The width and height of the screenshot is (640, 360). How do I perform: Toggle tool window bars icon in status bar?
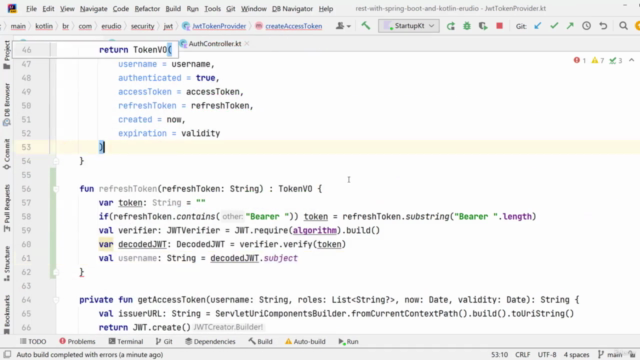tap(7, 354)
